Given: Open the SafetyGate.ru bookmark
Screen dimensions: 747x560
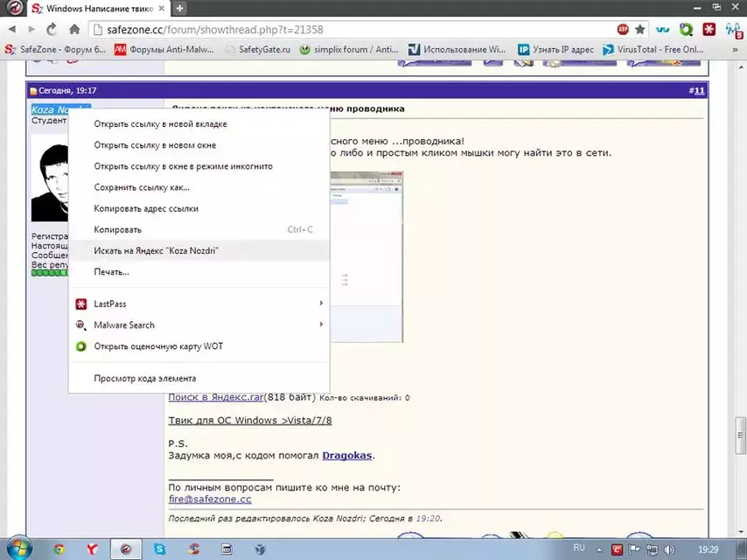Looking at the screenshot, I should pos(257,49).
